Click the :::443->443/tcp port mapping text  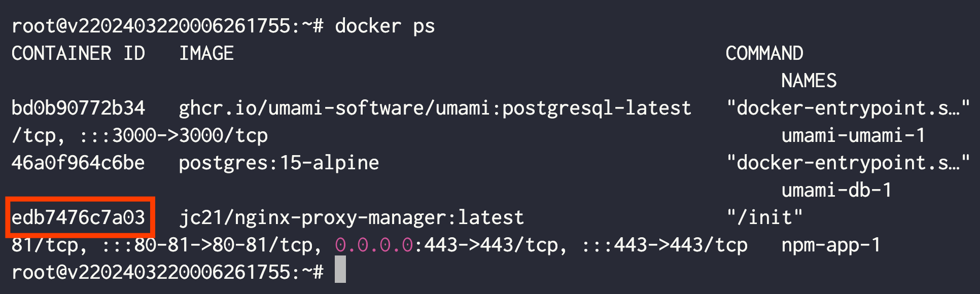click(664, 246)
